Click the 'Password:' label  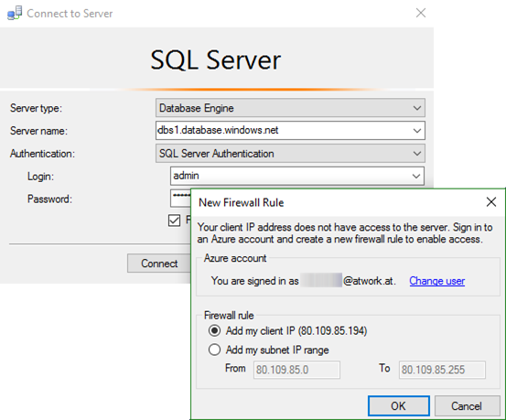point(49,199)
